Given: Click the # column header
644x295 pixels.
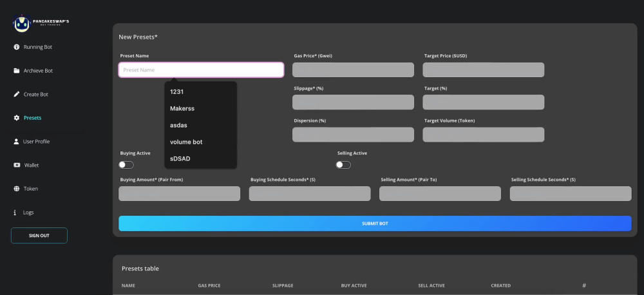Looking at the screenshot, I should pos(584,285).
